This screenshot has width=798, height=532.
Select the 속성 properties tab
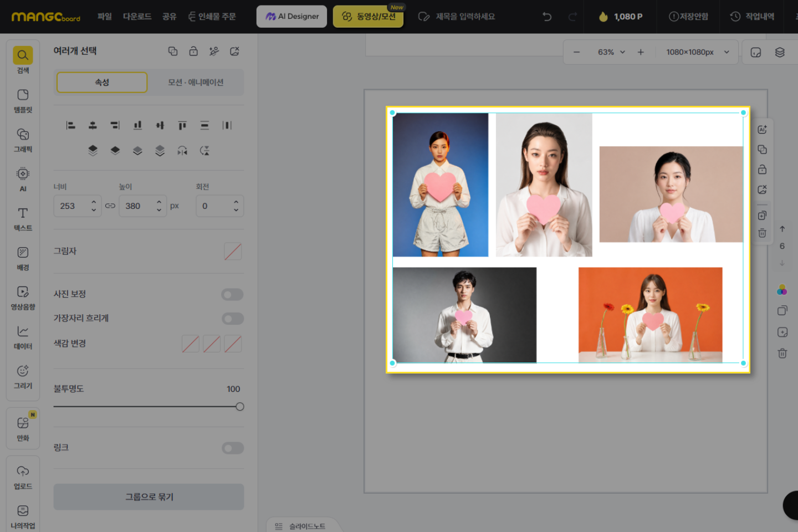tap(102, 83)
